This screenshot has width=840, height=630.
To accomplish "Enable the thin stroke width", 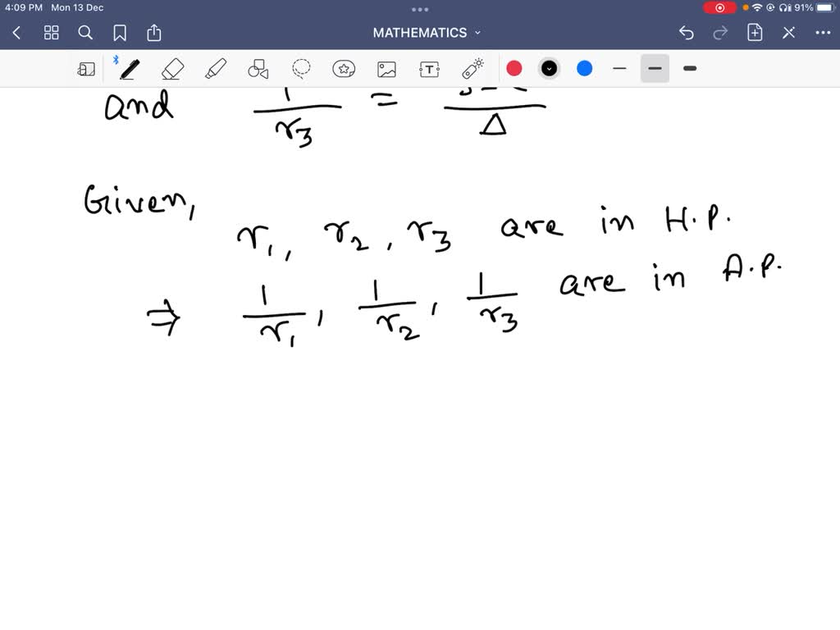I will click(619, 68).
